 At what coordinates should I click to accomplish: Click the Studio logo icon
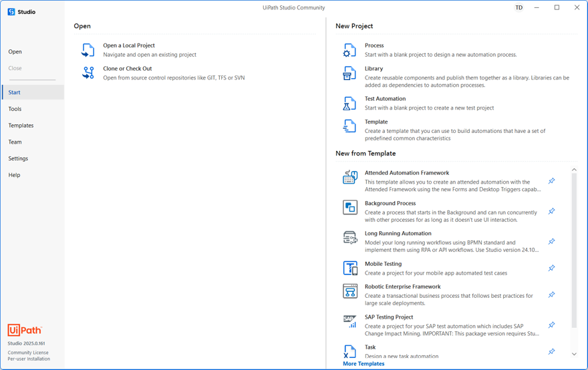(11, 11)
